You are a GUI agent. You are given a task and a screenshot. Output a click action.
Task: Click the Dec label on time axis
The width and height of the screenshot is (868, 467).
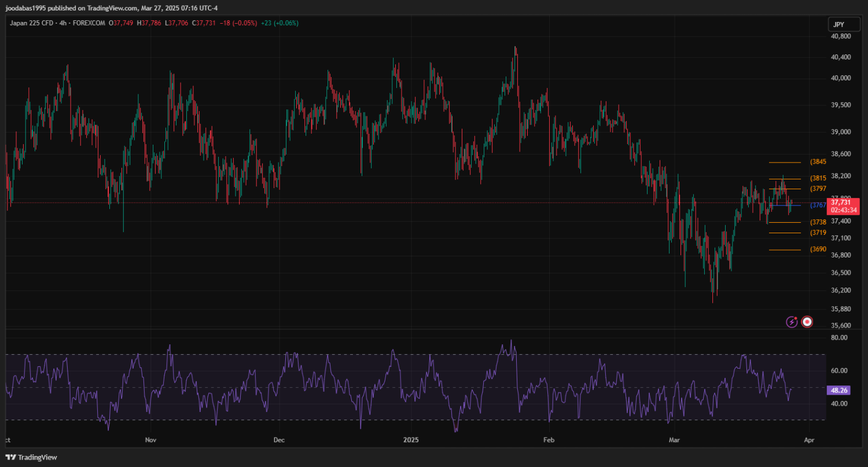coord(279,440)
